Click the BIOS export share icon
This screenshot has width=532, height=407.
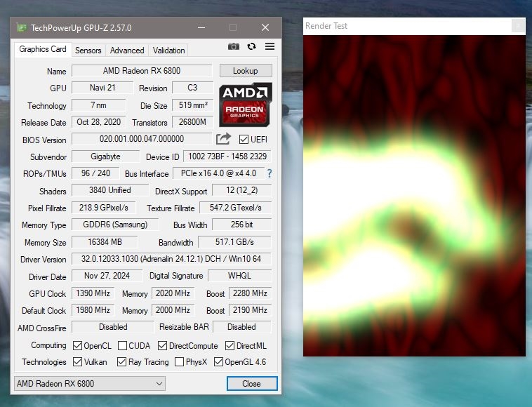(223, 139)
